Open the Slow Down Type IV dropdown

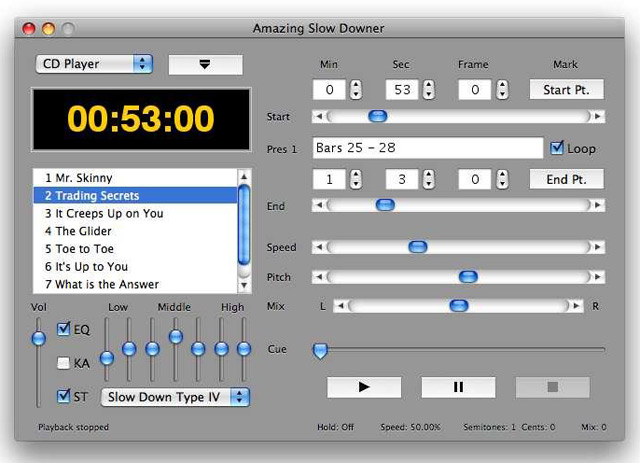tap(175, 397)
